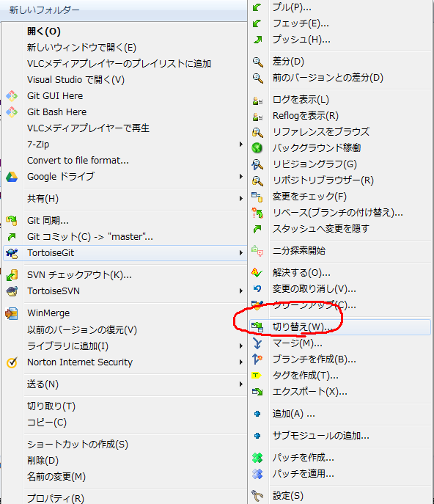Click the 設定(S) tools icon

click(x=257, y=496)
